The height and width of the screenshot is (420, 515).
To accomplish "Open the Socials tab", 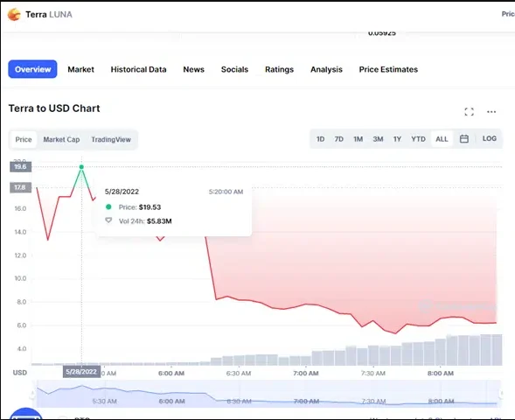I will coord(234,69).
